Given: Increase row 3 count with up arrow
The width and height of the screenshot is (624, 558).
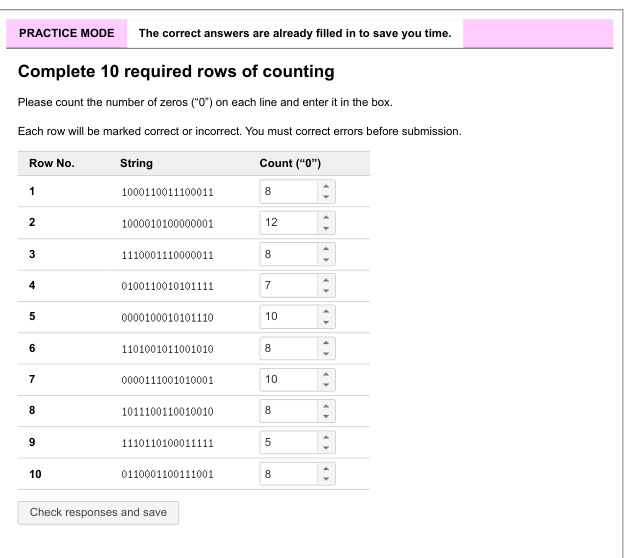Looking at the screenshot, I should [x=326, y=250].
